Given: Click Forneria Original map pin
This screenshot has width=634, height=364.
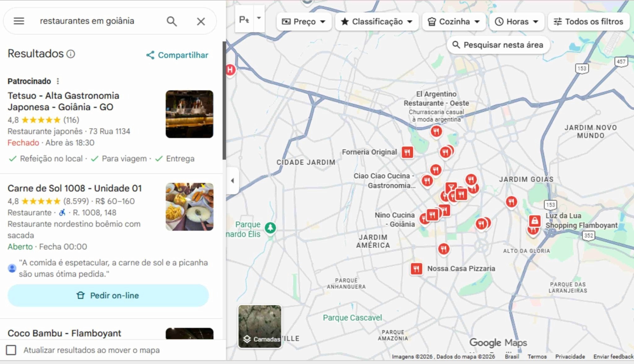Looking at the screenshot, I should pyautogui.click(x=407, y=152).
